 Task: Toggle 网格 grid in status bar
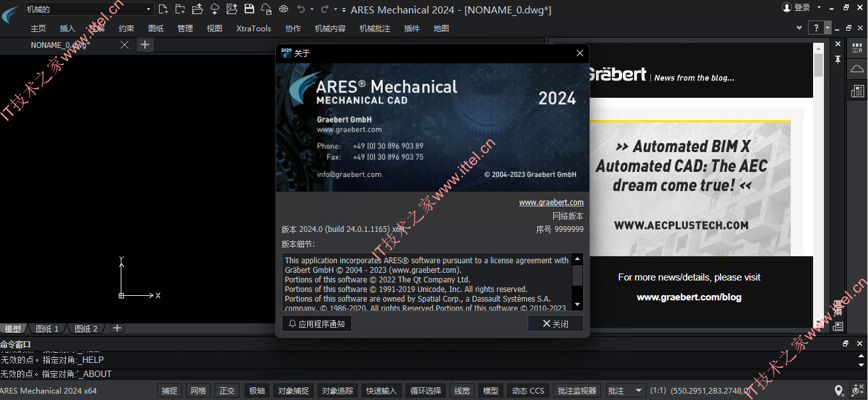198,390
